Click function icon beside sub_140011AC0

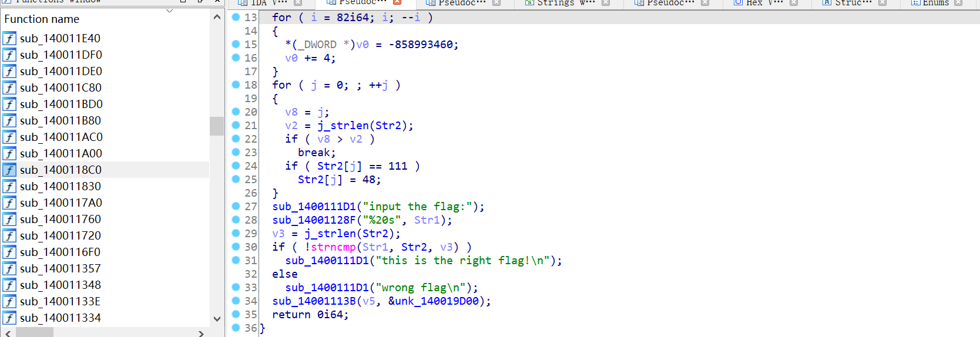click(9, 137)
